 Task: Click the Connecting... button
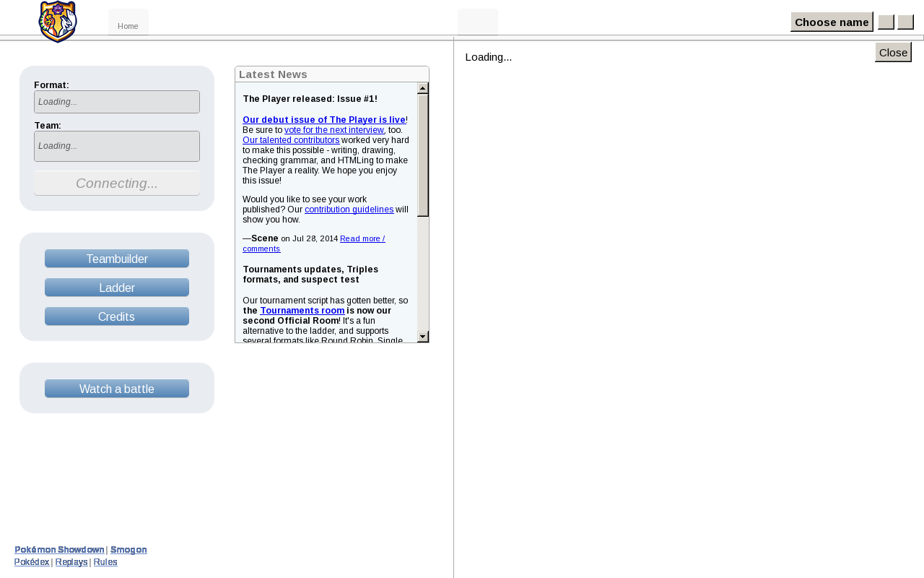point(117,184)
